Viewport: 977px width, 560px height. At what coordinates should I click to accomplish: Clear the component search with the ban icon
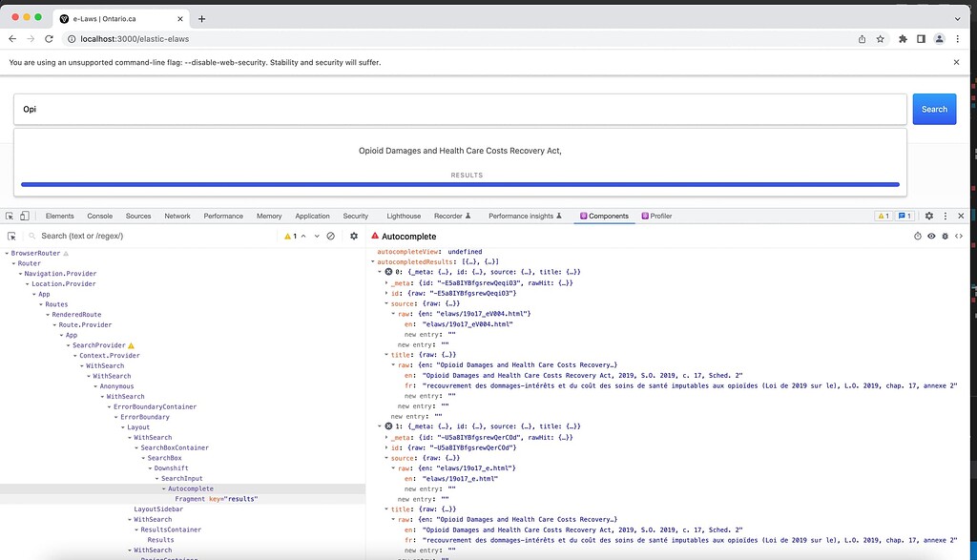point(329,236)
